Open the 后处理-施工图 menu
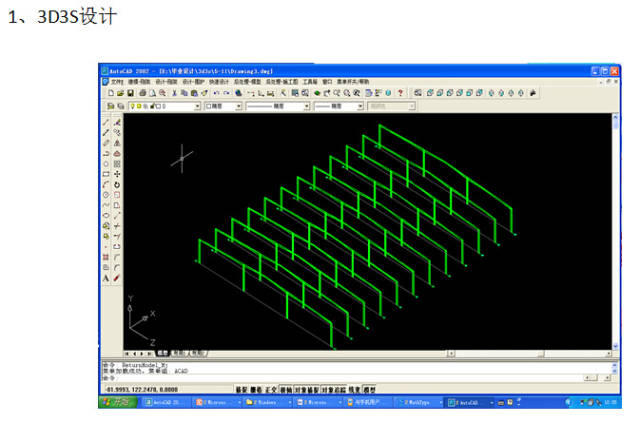The width and height of the screenshot is (640, 423). coord(282,82)
